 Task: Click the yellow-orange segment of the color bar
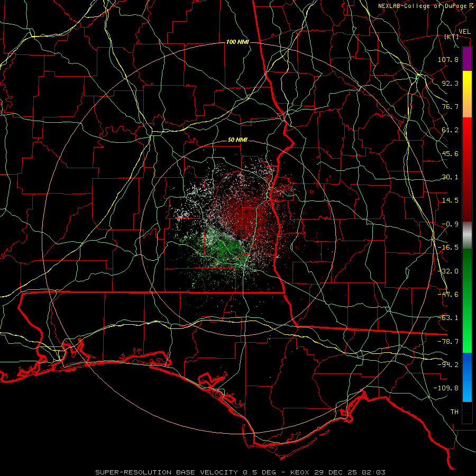pos(467,94)
